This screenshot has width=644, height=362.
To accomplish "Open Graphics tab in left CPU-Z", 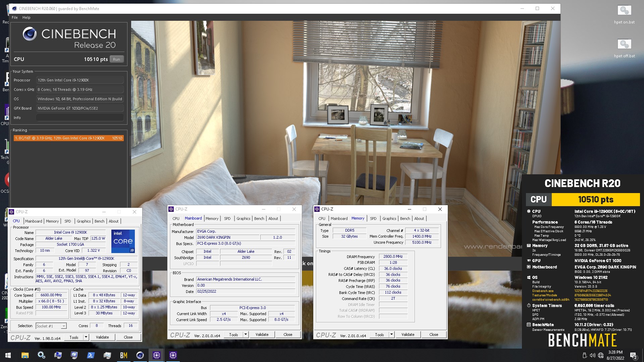I will (x=84, y=221).
